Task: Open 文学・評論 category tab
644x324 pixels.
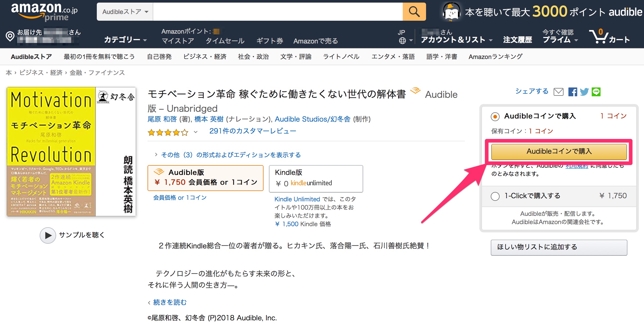Action: point(296,57)
